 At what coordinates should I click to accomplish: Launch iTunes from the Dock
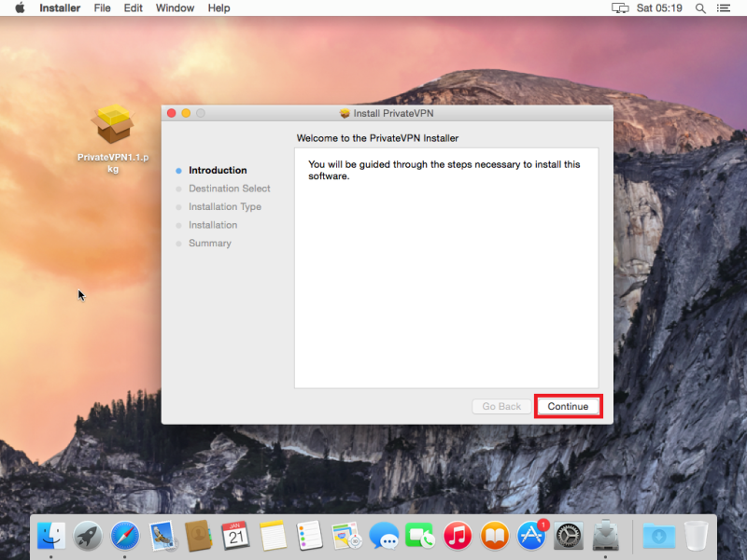[x=458, y=535]
